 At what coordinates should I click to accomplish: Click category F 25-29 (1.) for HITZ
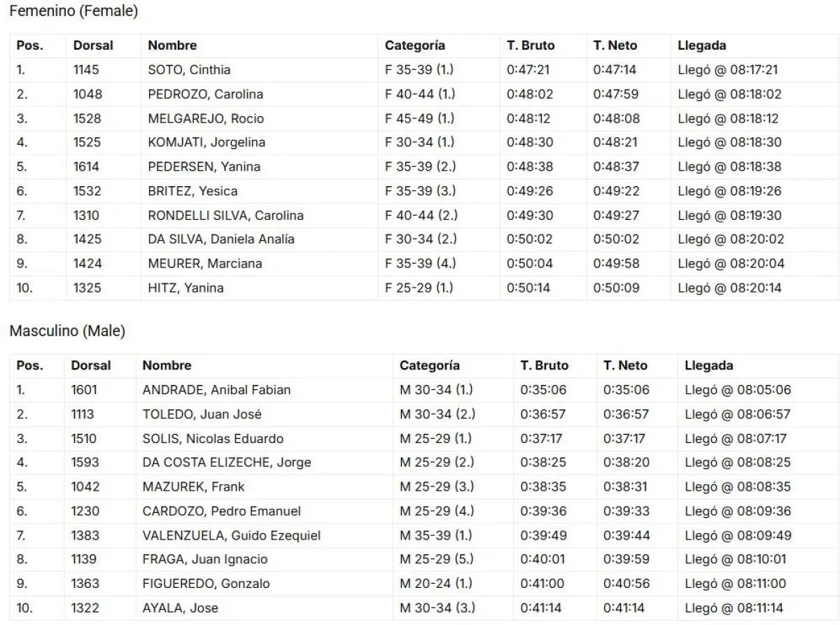[x=420, y=288]
